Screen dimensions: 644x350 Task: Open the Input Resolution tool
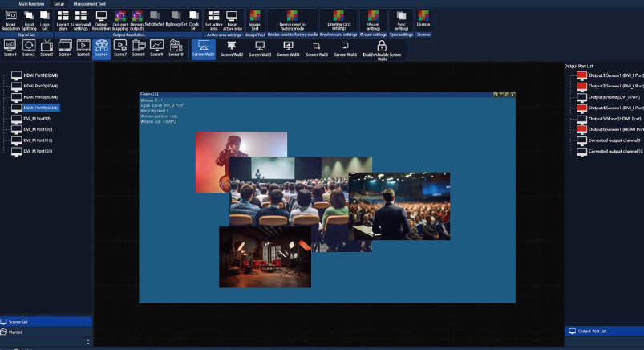[x=10, y=18]
